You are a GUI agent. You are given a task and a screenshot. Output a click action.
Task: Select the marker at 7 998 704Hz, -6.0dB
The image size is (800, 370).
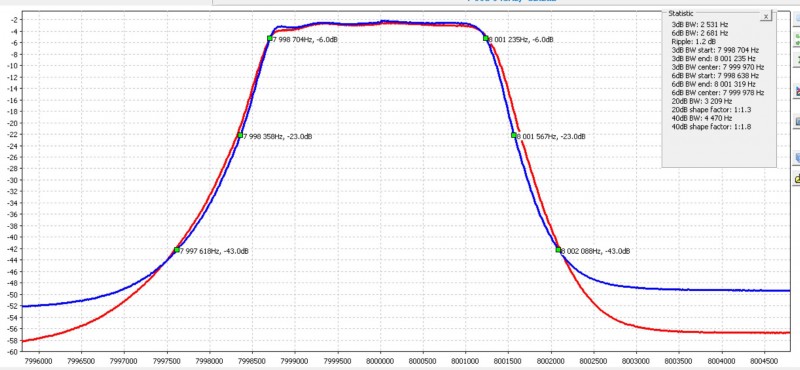click(x=269, y=38)
